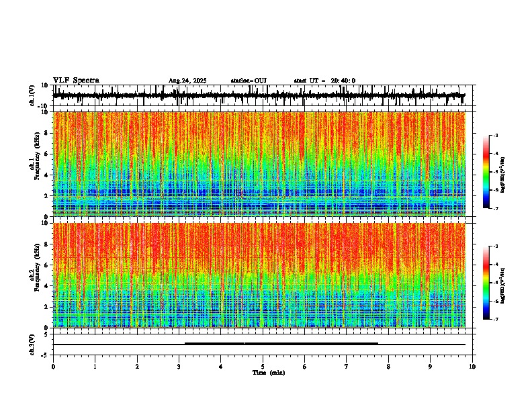Click the ch.1(V) waveform trace panel
The image size is (532, 411).
(x=264, y=95)
